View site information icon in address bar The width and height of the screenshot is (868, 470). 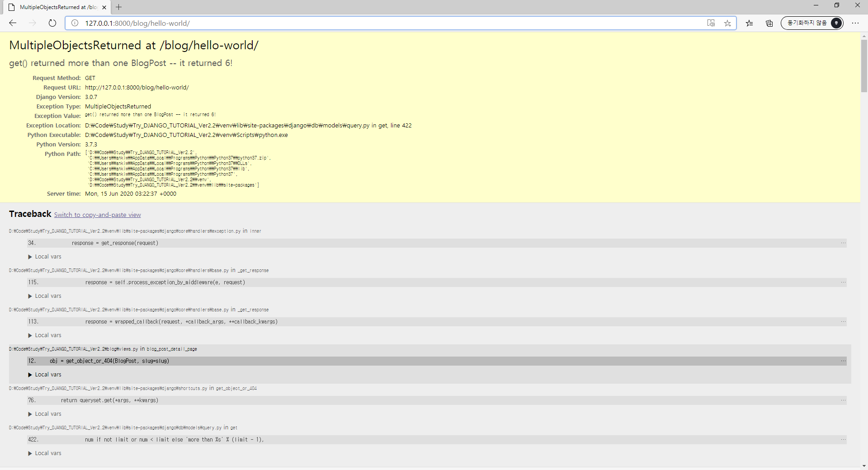pos(75,23)
